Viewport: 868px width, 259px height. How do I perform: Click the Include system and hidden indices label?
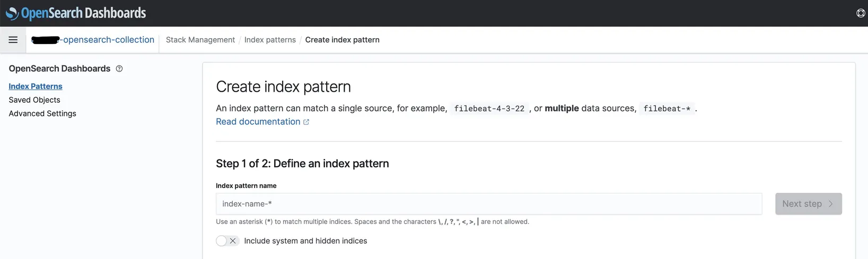(x=305, y=241)
